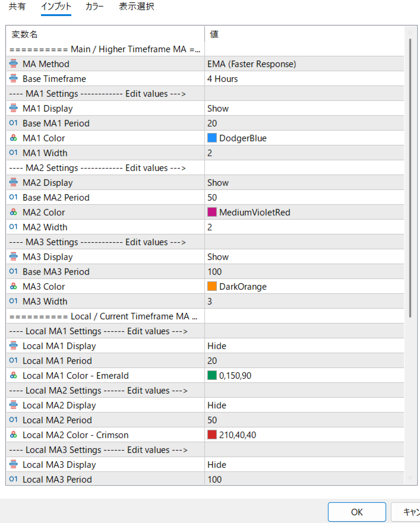The width and height of the screenshot is (420, 523).
Task: Click the color icon beside Local MA1 Color - Emerald
Action: click(13, 375)
